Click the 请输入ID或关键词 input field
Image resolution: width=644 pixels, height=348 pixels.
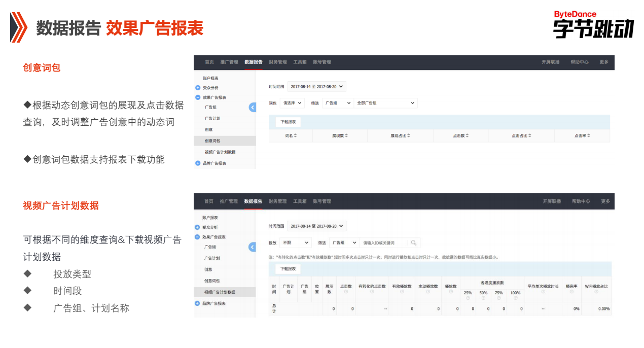pos(380,242)
